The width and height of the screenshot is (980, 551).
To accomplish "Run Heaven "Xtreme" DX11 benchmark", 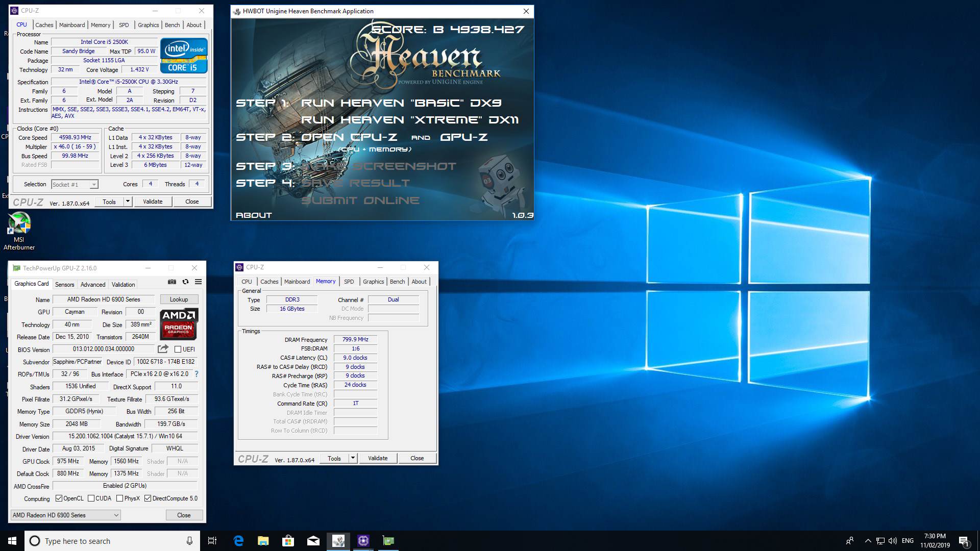I will pos(410,120).
